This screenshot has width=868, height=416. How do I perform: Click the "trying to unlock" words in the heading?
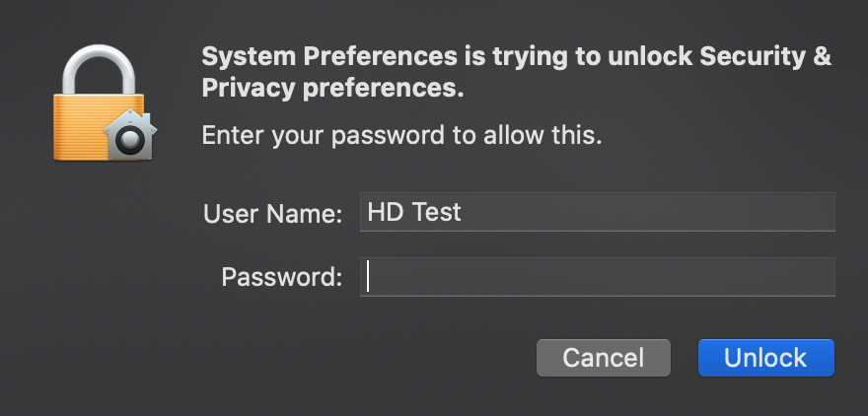pyautogui.click(x=593, y=57)
